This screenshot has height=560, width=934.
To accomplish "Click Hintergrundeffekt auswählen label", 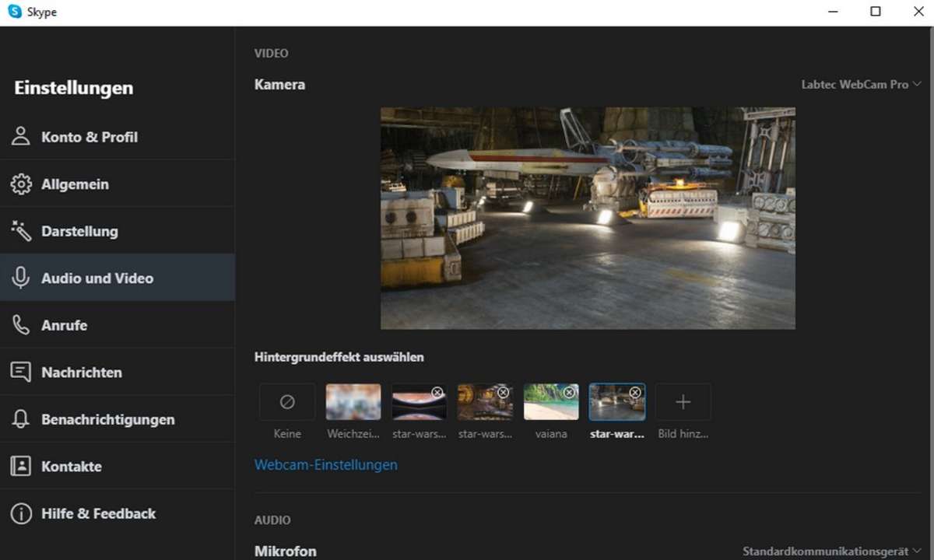I will tap(339, 358).
